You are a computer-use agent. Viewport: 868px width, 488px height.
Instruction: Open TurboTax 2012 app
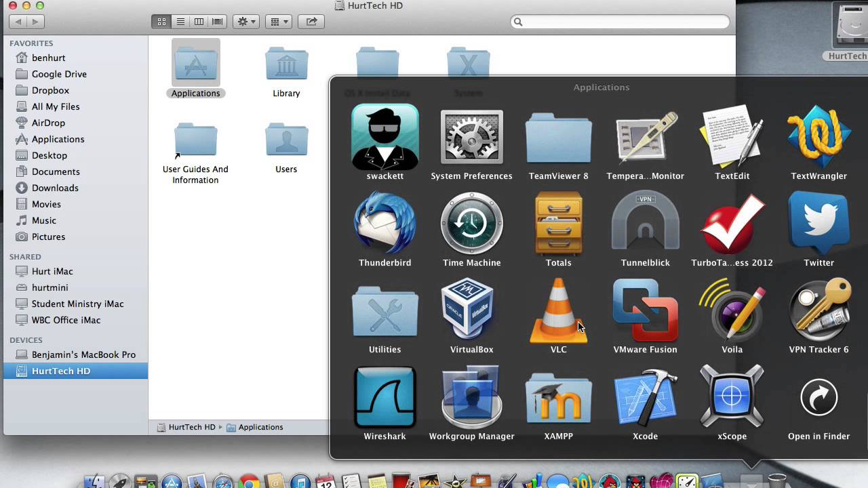(732, 224)
